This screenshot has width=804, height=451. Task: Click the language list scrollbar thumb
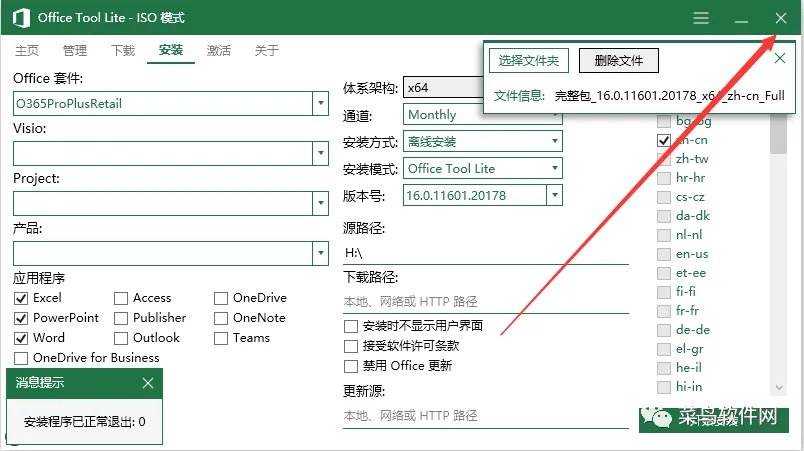click(778, 134)
